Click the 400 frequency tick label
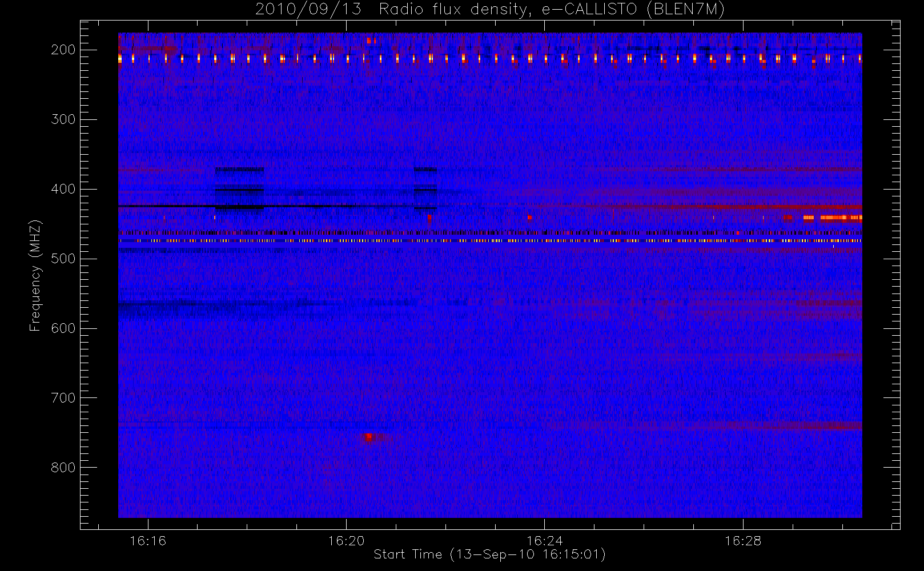924x571 pixels. tap(63, 189)
